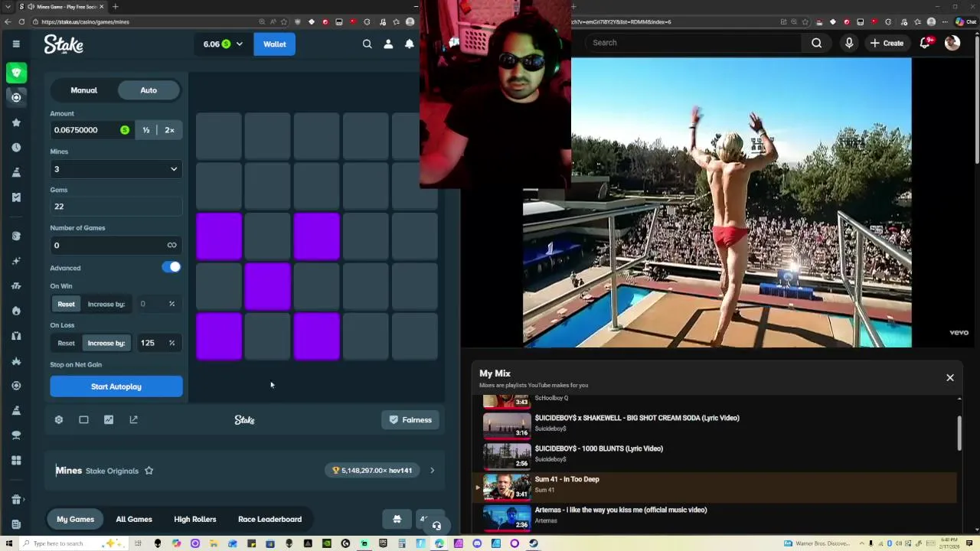
Task: Double the bet amount with 2×
Action: click(169, 130)
